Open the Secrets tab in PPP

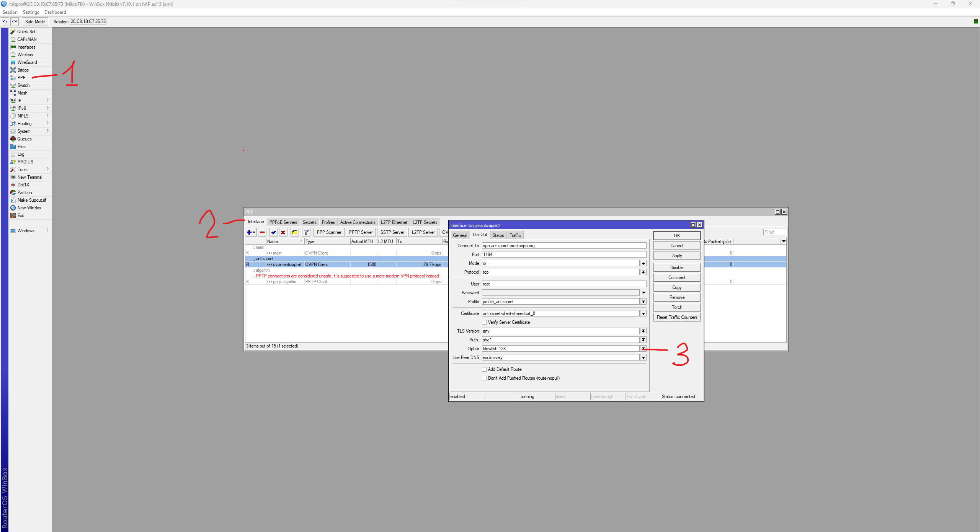tap(309, 222)
